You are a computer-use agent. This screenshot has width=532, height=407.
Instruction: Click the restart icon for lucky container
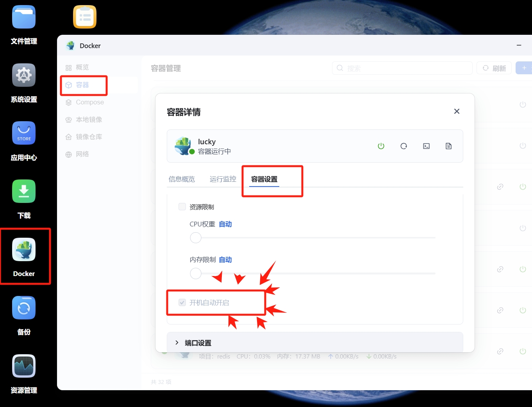(404, 146)
